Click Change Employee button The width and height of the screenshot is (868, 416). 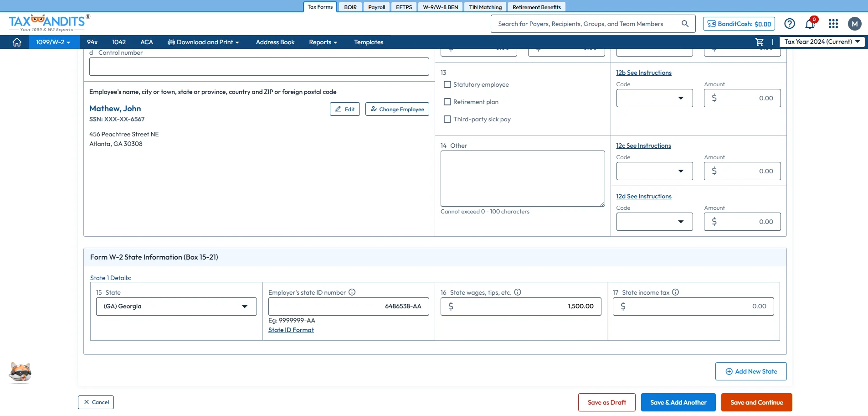397,109
